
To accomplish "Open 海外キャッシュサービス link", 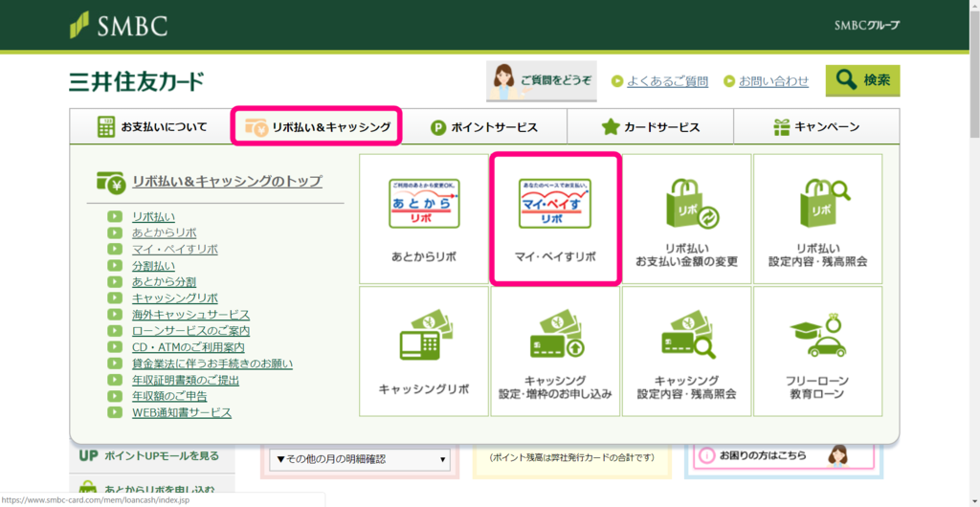I will click(x=191, y=314).
